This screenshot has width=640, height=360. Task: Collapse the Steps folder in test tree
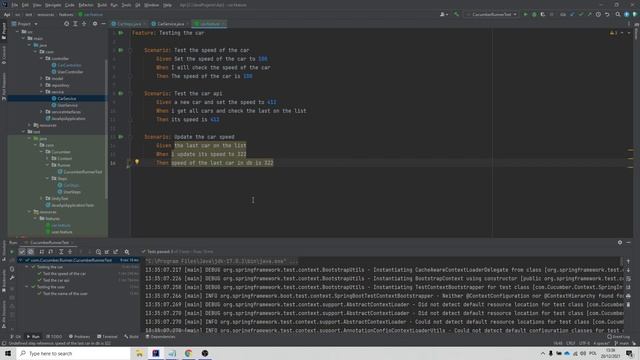[48, 178]
